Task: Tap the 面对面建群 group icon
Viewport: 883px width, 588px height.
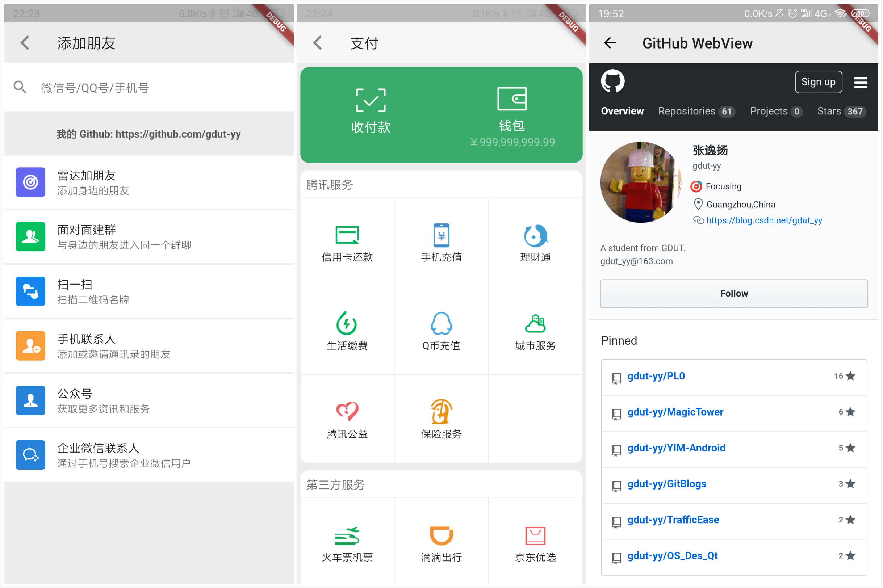Action: pyautogui.click(x=30, y=237)
